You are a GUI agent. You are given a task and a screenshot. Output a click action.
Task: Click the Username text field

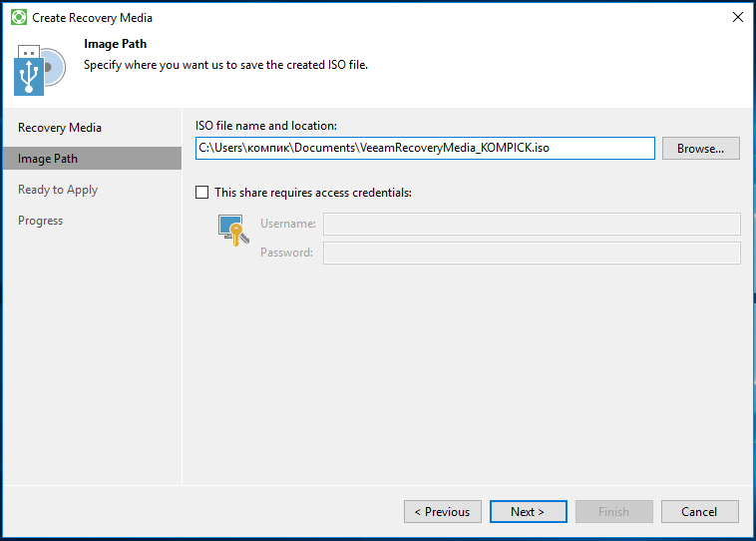(532, 224)
